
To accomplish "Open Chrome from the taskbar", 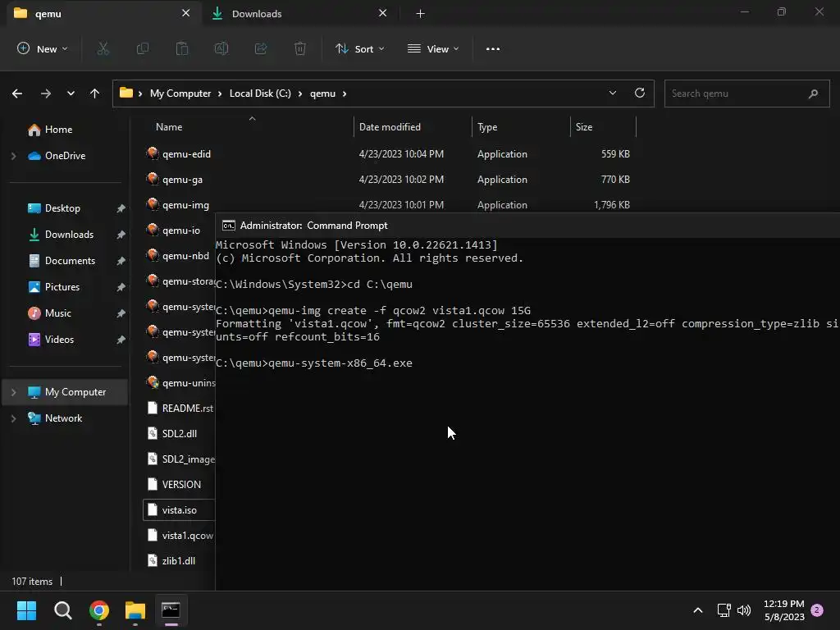I will click(x=99, y=609).
